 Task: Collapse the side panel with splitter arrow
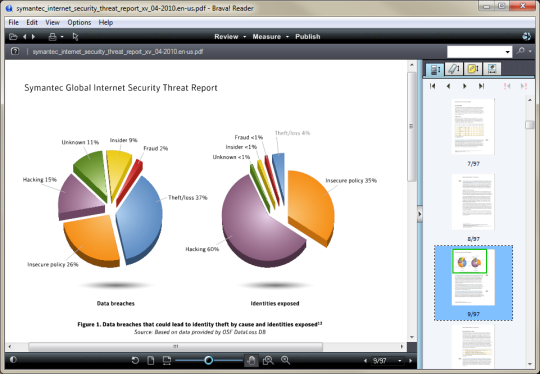[x=419, y=214]
